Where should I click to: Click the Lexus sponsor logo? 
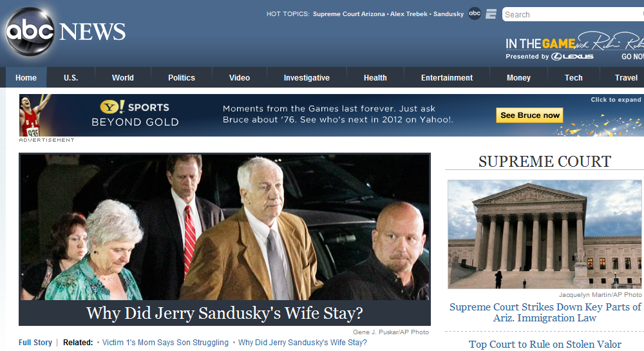(573, 57)
